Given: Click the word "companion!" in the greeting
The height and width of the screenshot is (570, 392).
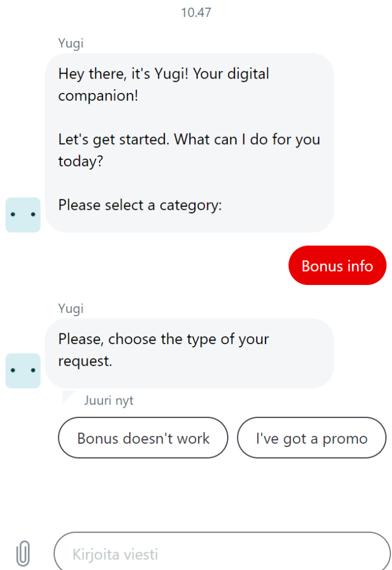Looking at the screenshot, I should pyautogui.click(x=98, y=95).
